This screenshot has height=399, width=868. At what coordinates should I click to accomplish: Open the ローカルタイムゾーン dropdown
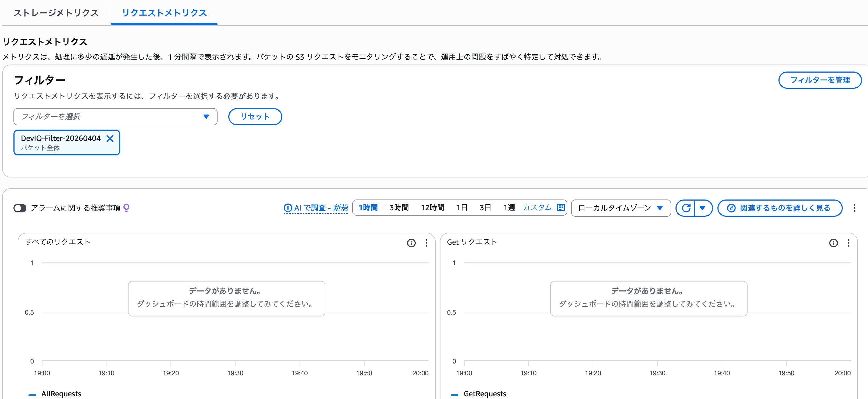[620, 208]
